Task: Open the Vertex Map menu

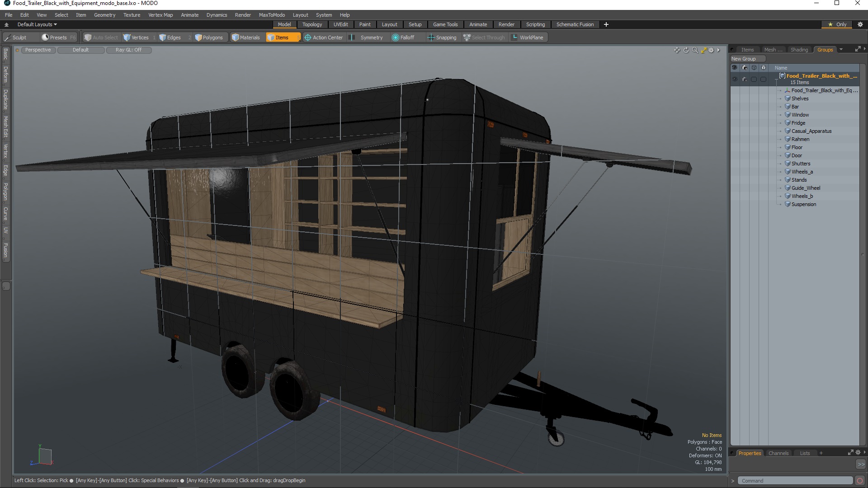Action: [160, 15]
